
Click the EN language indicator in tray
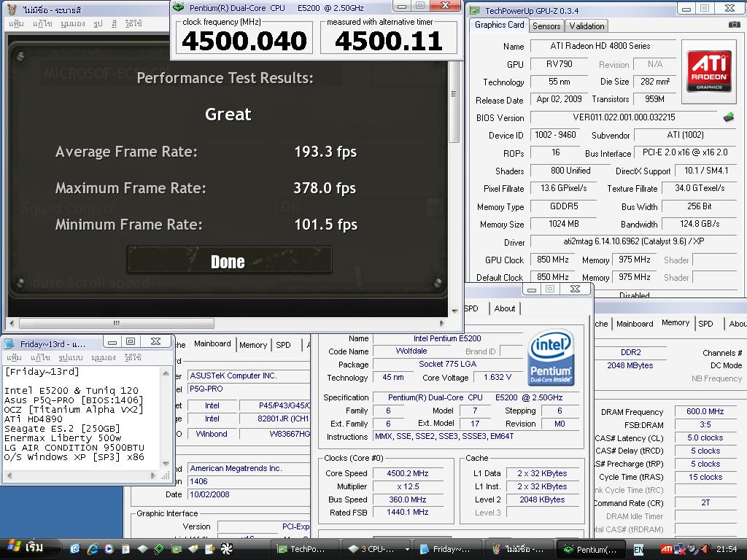(638, 550)
